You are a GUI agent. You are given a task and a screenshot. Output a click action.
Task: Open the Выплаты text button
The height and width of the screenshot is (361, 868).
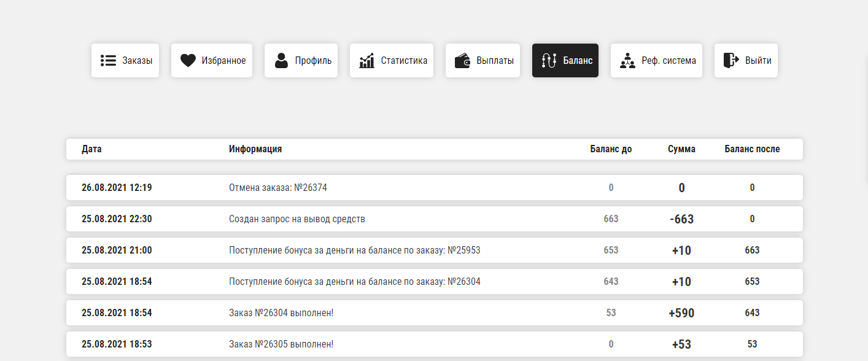point(495,61)
